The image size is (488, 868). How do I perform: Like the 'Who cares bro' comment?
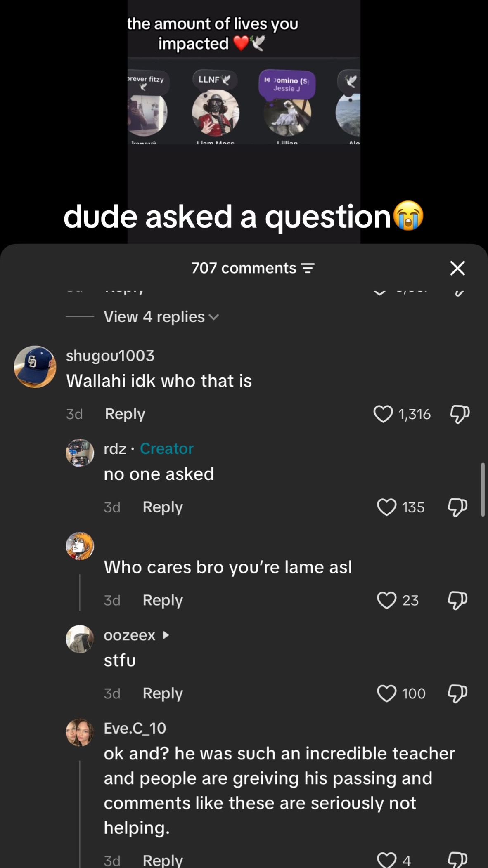386,600
